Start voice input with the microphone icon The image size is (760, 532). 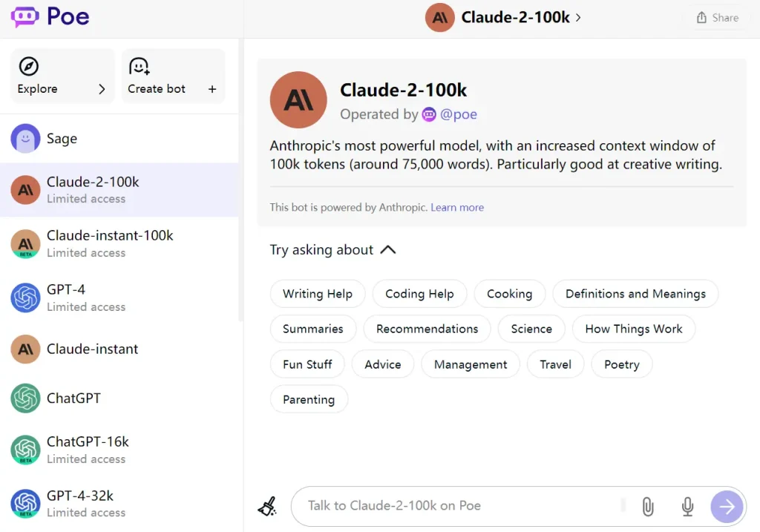[687, 507]
